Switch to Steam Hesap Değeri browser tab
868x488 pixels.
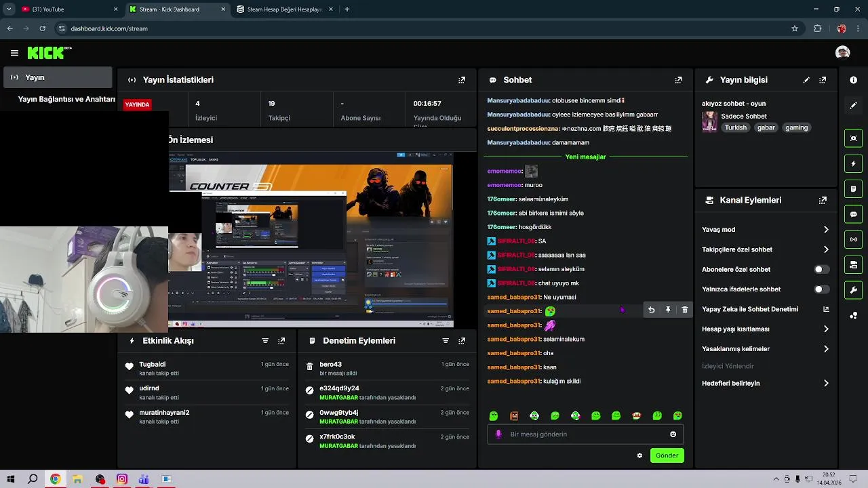[x=284, y=9]
